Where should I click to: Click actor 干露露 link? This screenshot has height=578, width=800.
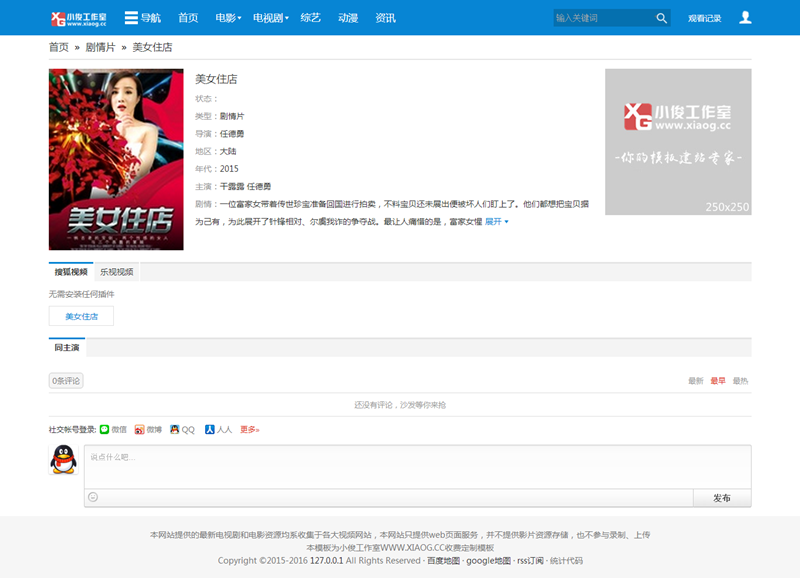coord(232,186)
